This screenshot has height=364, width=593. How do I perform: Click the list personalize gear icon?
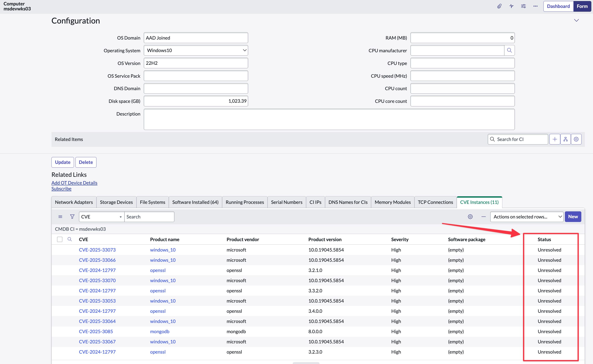click(470, 217)
